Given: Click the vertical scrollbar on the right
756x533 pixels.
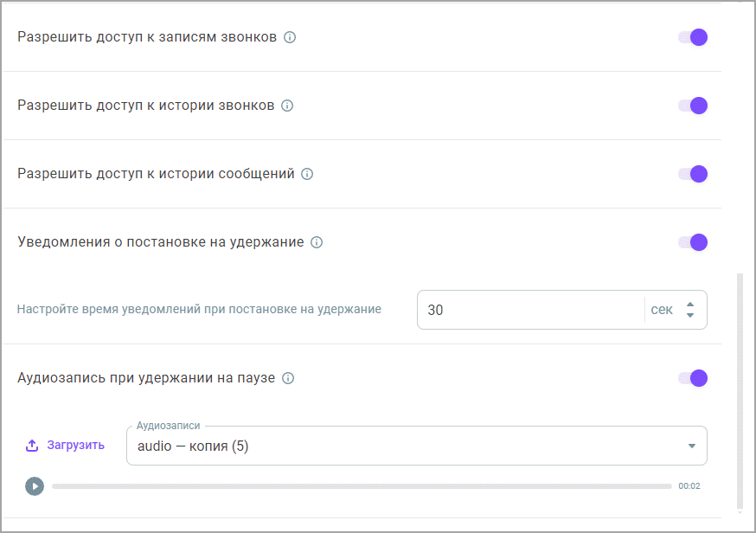Looking at the screenshot, I should 740,391.
